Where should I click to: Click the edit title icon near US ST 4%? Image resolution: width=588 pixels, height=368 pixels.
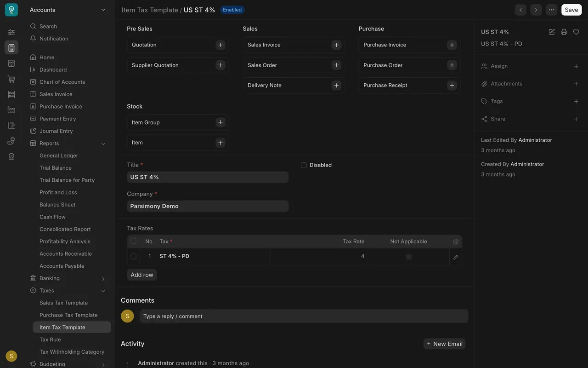coord(552,32)
